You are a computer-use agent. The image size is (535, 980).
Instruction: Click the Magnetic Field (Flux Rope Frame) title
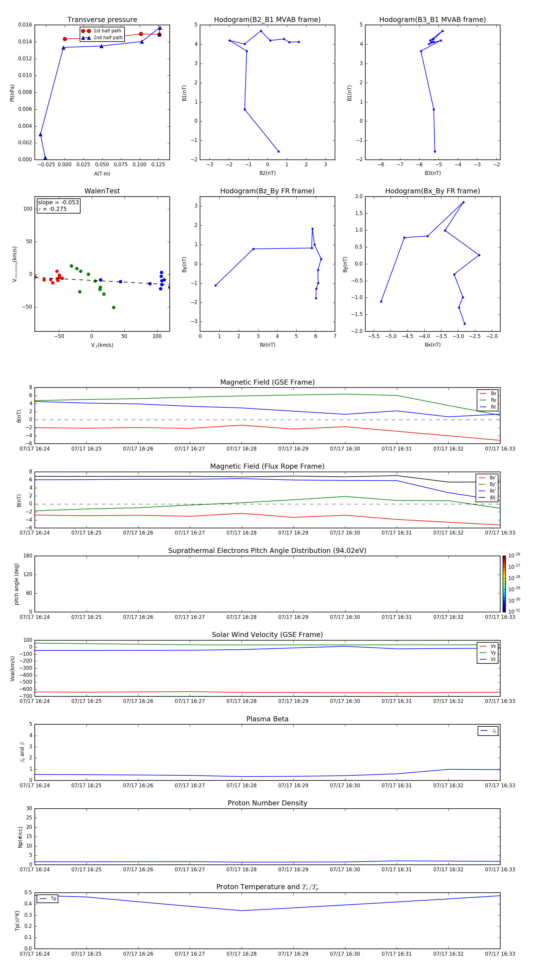(x=267, y=467)
